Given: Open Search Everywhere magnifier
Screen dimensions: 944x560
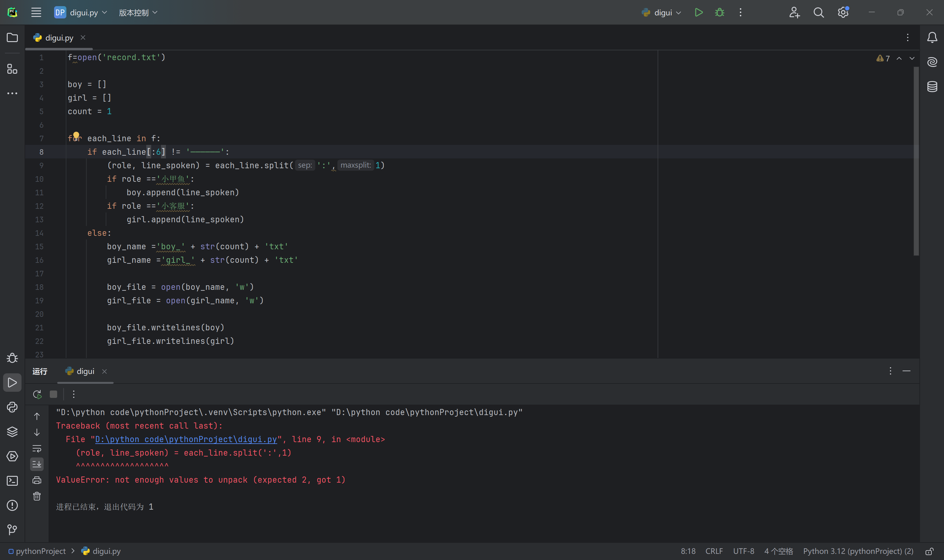Looking at the screenshot, I should [x=819, y=13].
